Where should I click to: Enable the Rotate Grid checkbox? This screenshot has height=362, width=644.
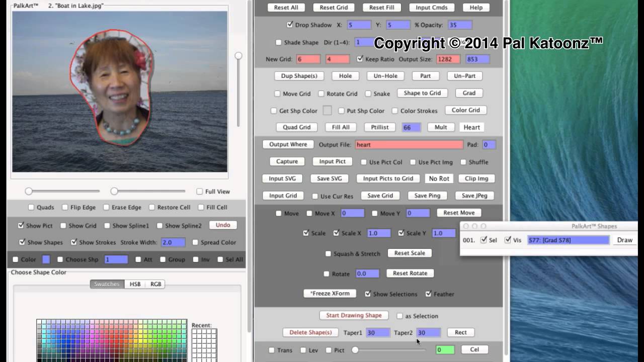(321, 94)
